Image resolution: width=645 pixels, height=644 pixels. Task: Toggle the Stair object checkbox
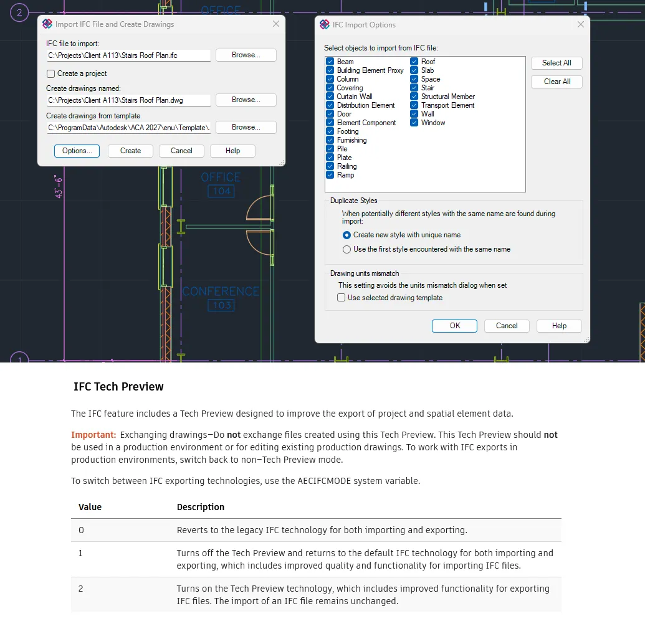pyautogui.click(x=414, y=88)
